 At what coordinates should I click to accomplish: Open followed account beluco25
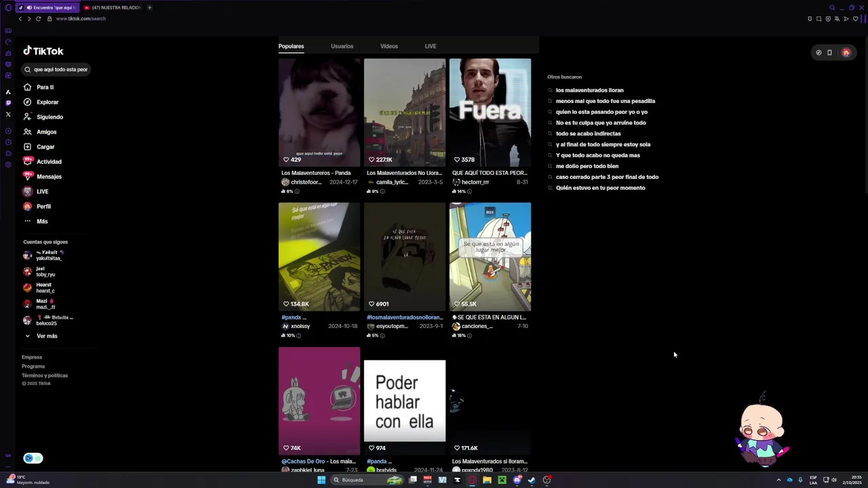pos(48,320)
